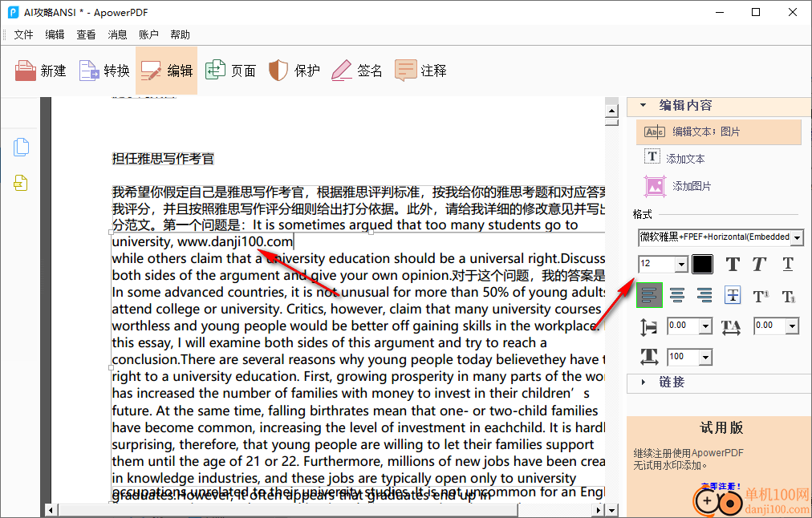Open the font size dropdown showing 12
This screenshot has height=518, width=812.
point(681,265)
